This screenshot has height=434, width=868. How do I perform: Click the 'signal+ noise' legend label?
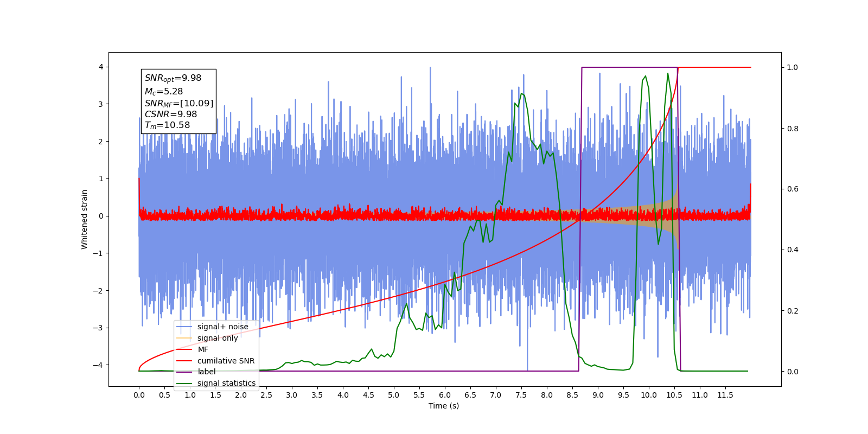click(222, 327)
